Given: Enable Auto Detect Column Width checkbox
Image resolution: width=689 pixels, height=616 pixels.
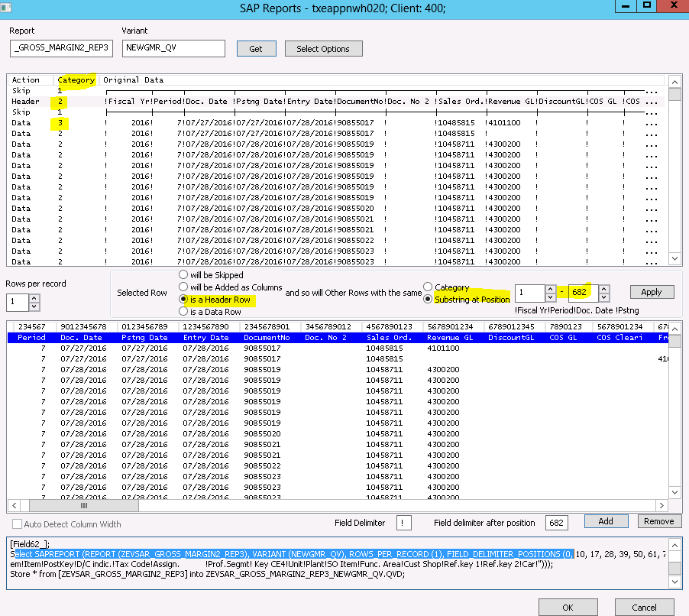Looking at the screenshot, I should 17,524.
